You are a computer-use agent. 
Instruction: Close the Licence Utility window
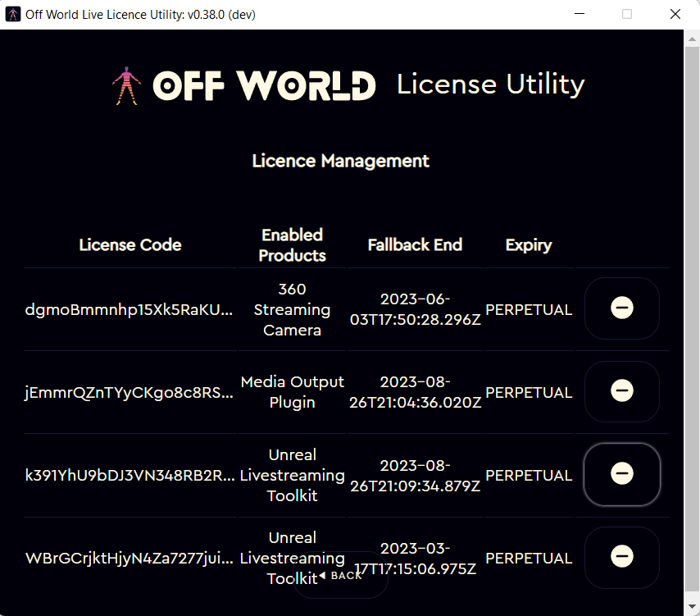coord(675,14)
